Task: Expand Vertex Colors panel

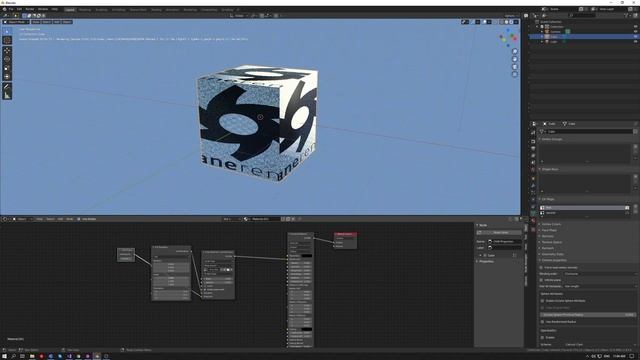Action: coord(551,224)
